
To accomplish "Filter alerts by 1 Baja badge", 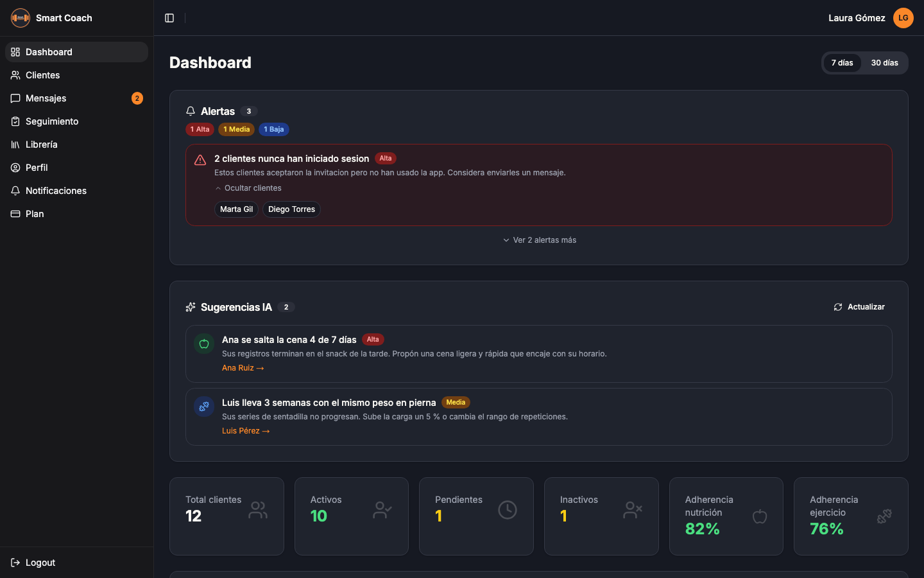I will 274,129.
